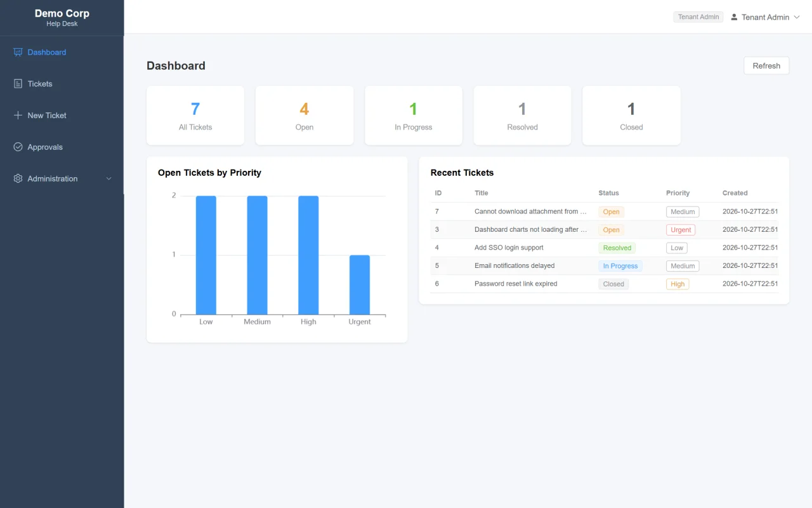This screenshot has height=508, width=812.
Task: Click ID cell 5 in Recent Tickets
Action: click(437, 265)
